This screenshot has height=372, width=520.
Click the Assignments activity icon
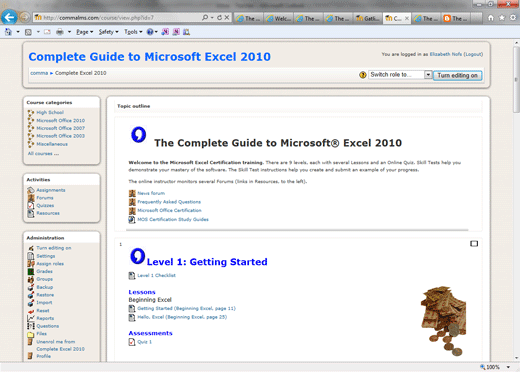pyautogui.click(x=31, y=190)
